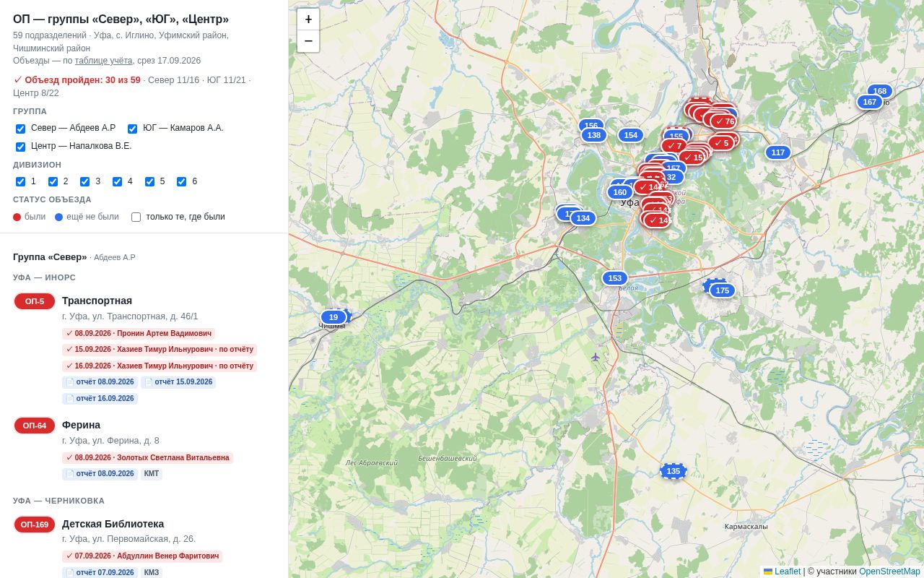Viewport: 924px width, 578px height.
Task: Zoom in on the map
Action: pyautogui.click(x=308, y=20)
